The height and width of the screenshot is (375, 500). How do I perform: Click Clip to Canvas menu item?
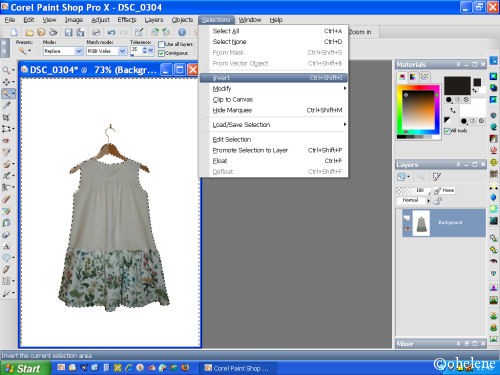[273, 100]
